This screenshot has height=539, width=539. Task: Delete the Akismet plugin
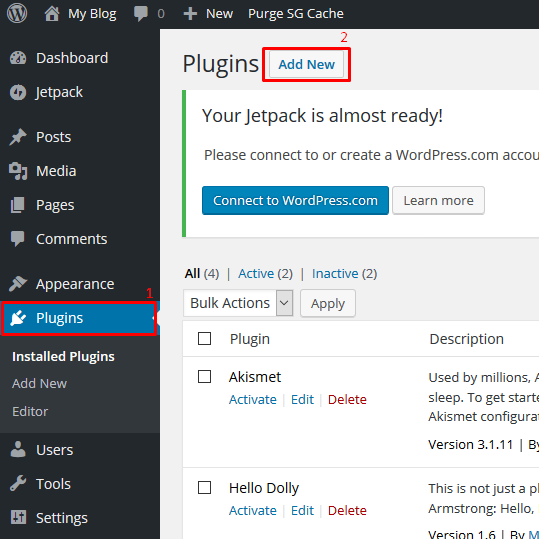[x=347, y=399]
